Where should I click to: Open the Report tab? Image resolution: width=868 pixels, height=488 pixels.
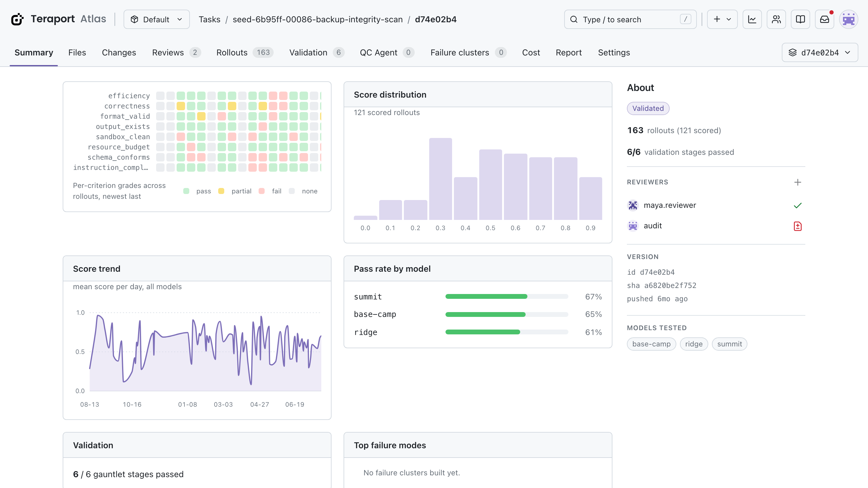569,52
